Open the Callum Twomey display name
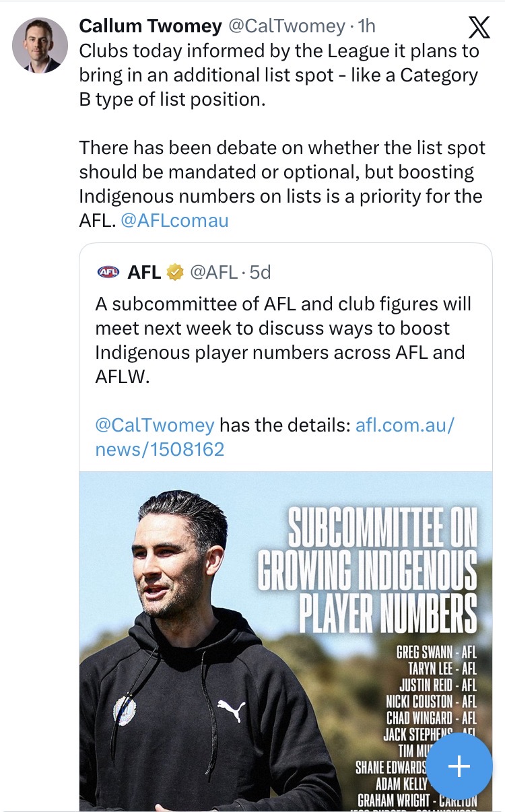The width and height of the screenshot is (505, 812). (150, 26)
